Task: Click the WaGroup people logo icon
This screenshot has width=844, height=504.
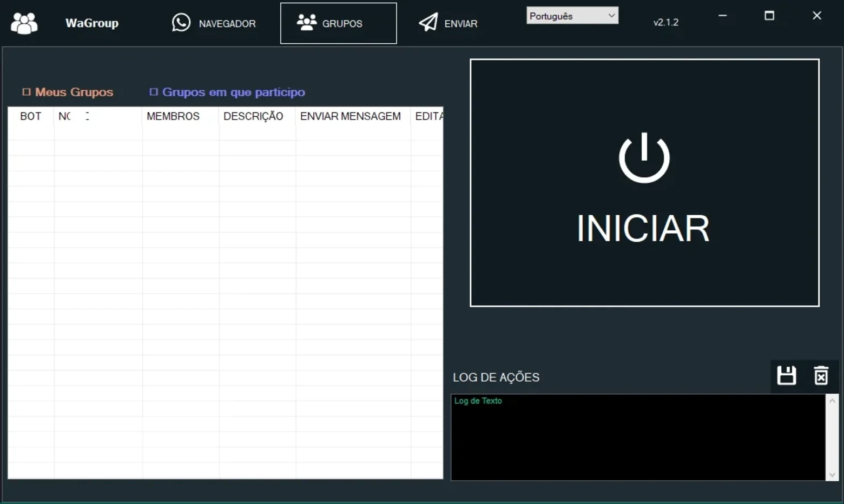Action: [24, 23]
